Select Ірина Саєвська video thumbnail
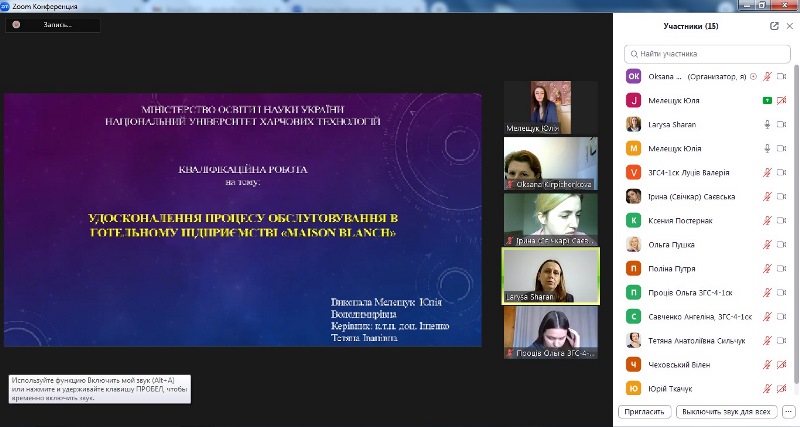This screenshot has width=800, height=427. [551, 219]
